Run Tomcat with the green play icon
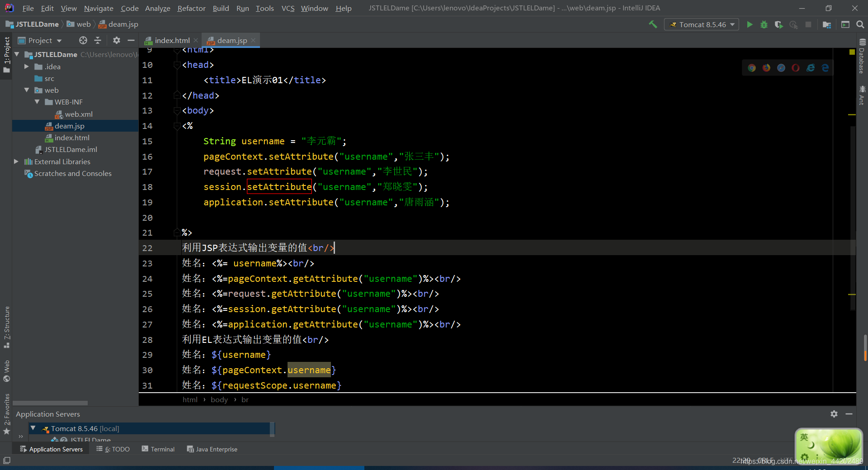 pyautogui.click(x=750, y=24)
